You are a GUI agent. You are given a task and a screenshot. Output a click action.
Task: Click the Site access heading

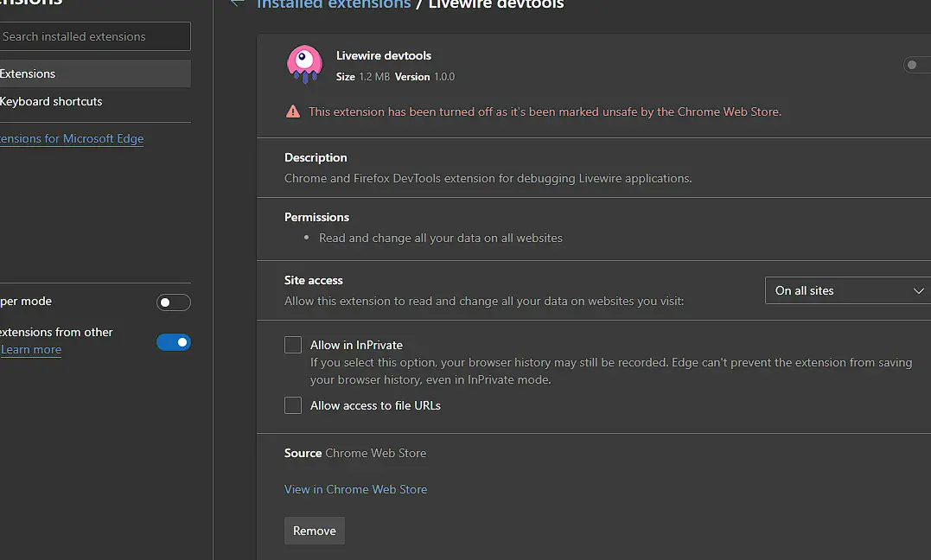tap(314, 280)
